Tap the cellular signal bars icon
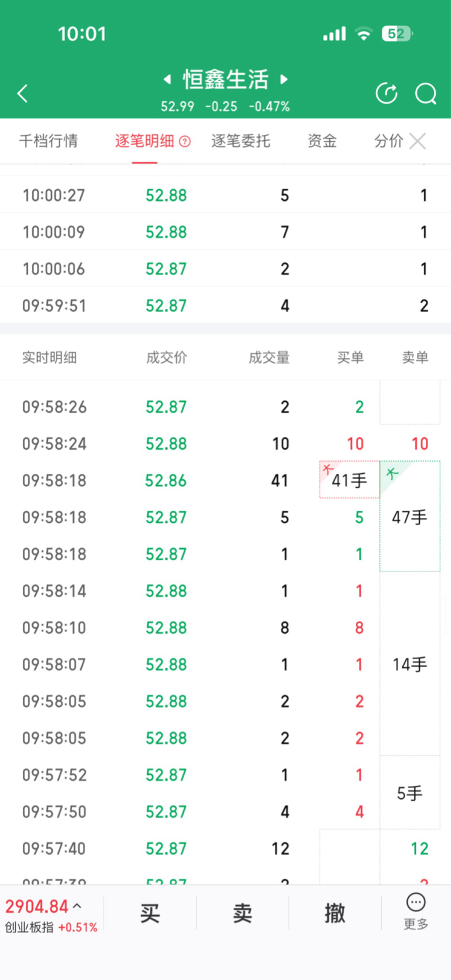The width and height of the screenshot is (451, 980). coord(335,34)
